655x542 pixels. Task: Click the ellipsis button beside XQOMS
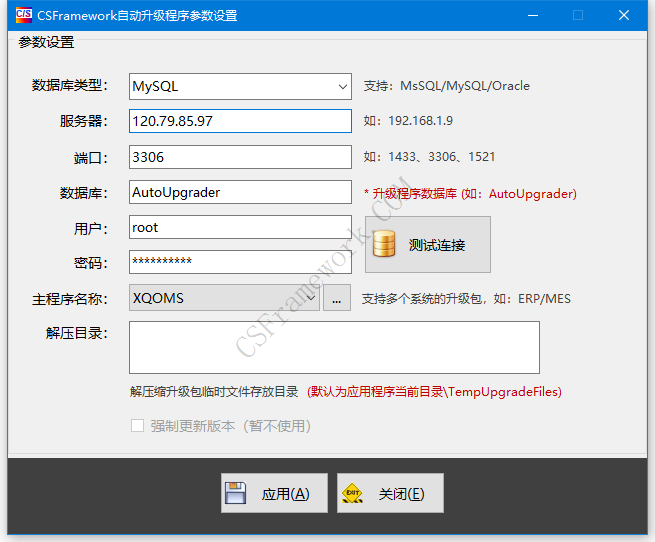(x=337, y=298)
